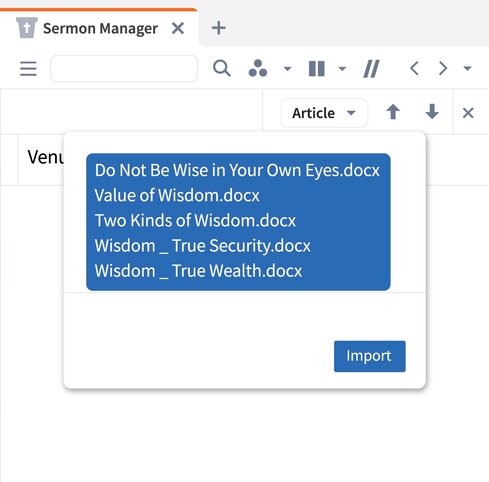
Task: Open the Article dropdown
Action: click(324, 113)
